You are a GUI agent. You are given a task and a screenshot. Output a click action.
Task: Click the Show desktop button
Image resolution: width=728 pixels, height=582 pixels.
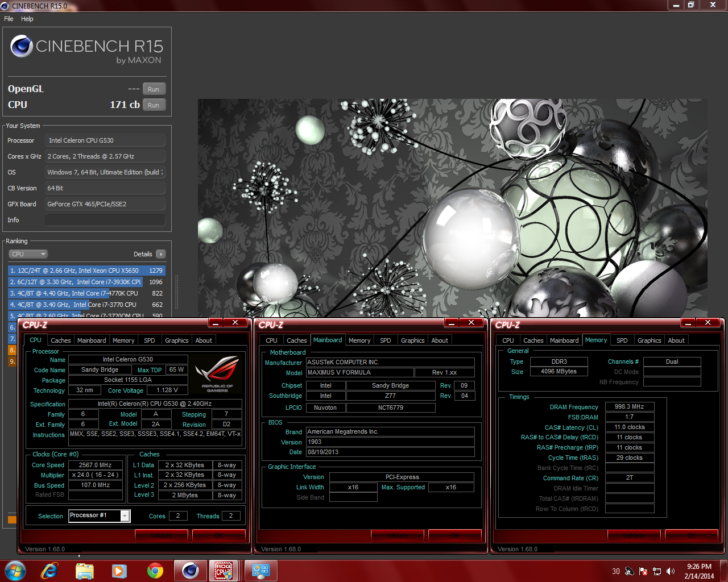[x=724, y=571]
